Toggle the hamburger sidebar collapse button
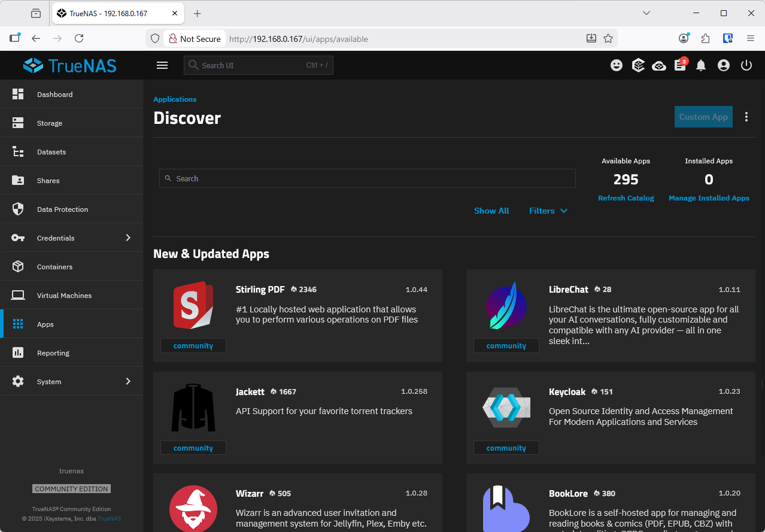 pyautogui.click(x=162, y=65)
